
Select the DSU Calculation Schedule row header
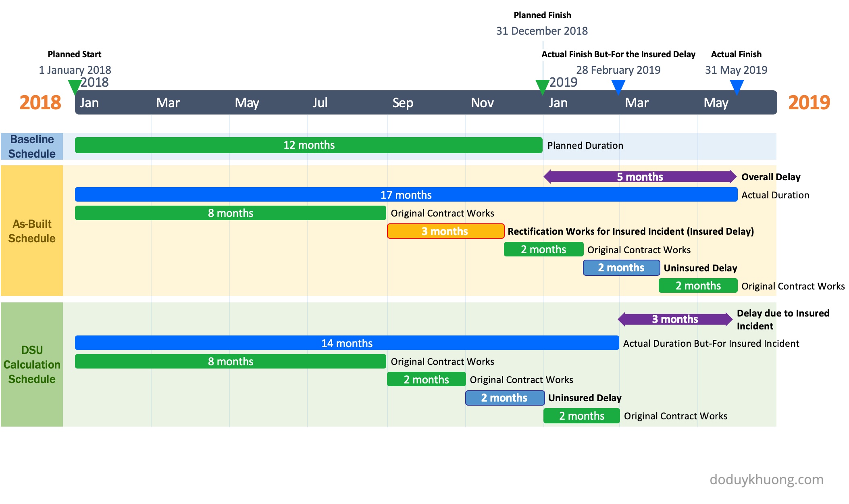click(x=32, y=364)
